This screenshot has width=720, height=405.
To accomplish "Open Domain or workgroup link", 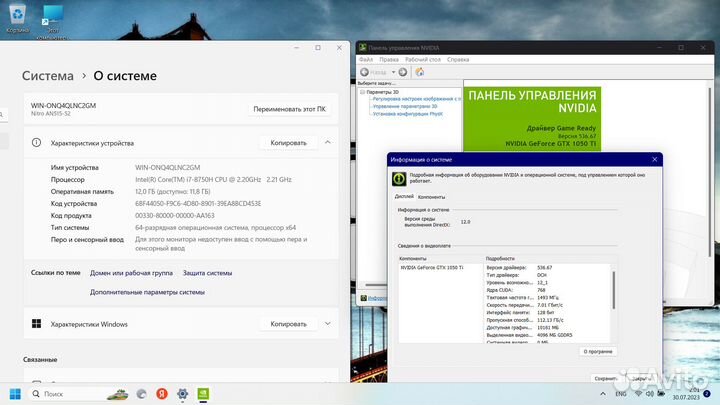I will (131, 273).
